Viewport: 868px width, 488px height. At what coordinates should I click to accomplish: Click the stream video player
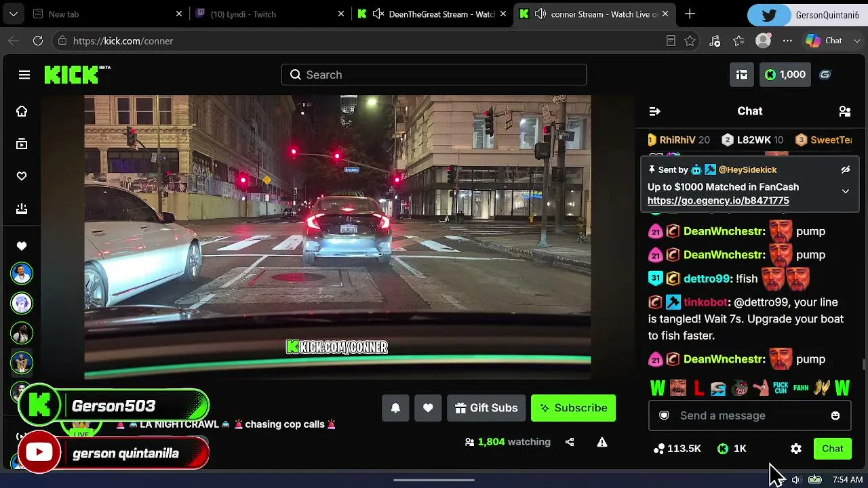coord(338,237)
